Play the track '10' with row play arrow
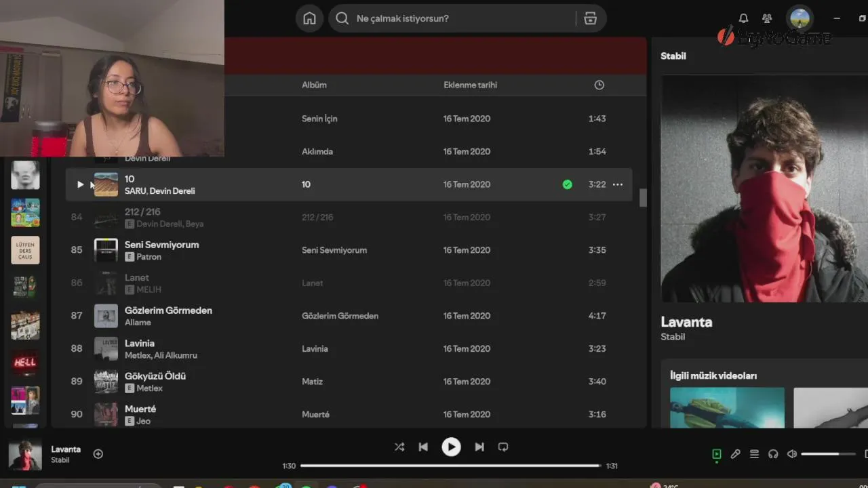The image size is (868, 488). [80, 184]
